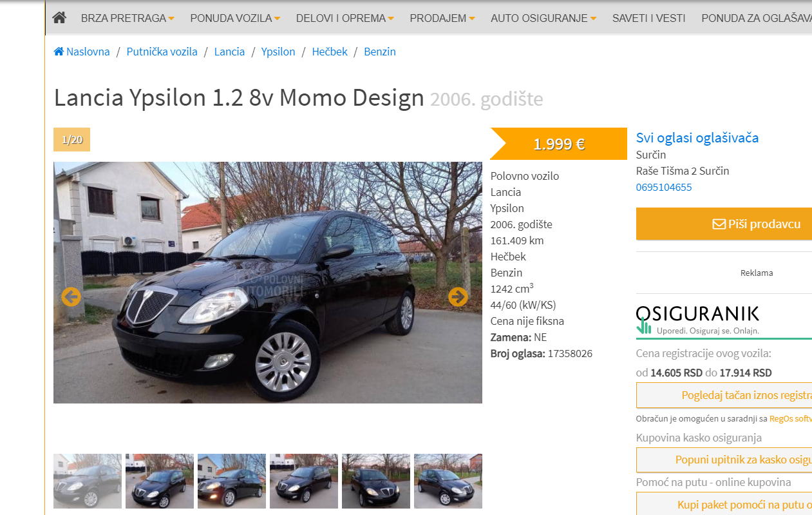Open the main Lancia Ypsilon photo
Screen dimensions: 812x515
point(268,282)
